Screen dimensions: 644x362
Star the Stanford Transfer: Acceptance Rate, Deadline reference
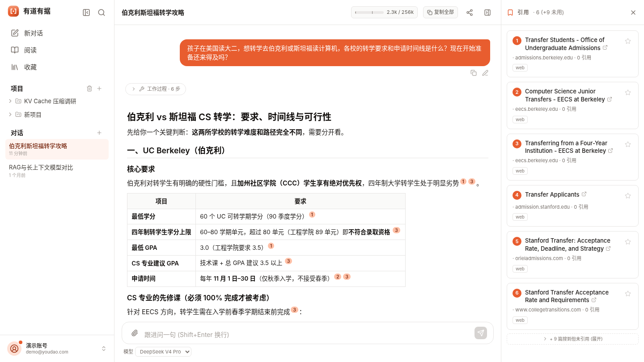pos(628,242)
